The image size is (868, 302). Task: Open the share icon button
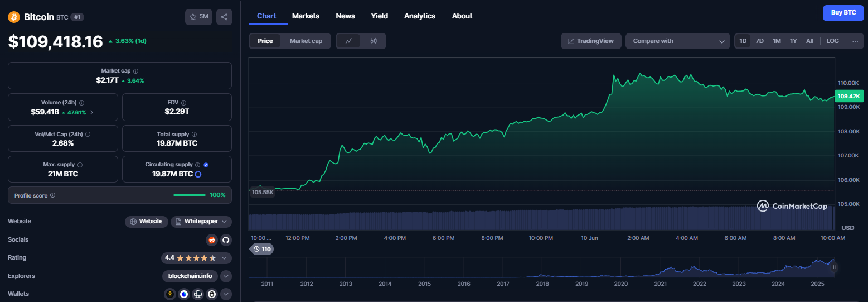coord(224,17)
